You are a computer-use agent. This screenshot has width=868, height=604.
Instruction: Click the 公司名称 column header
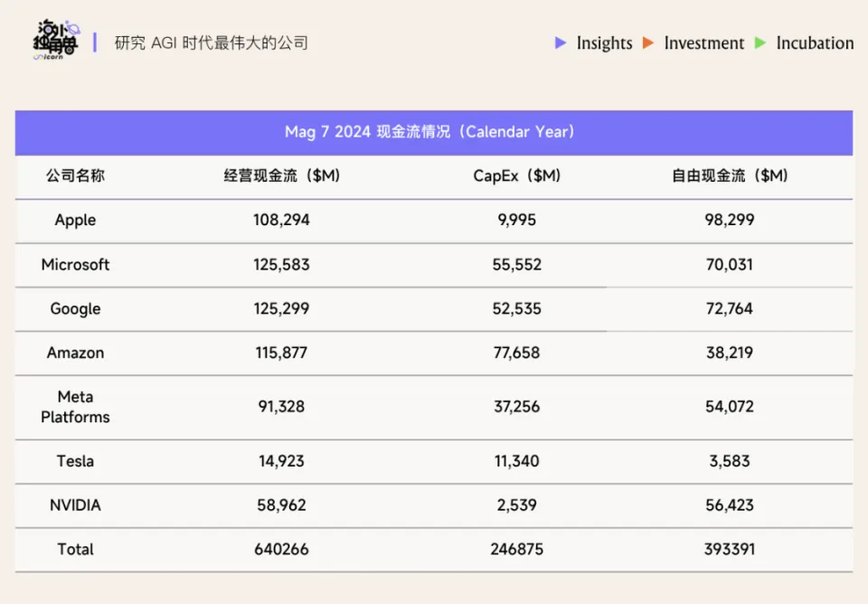point(75,175)
